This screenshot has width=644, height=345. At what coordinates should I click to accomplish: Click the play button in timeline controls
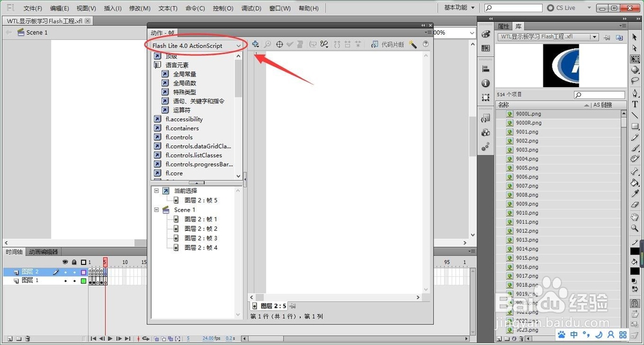pyautogui.click(x=110, y=339)
